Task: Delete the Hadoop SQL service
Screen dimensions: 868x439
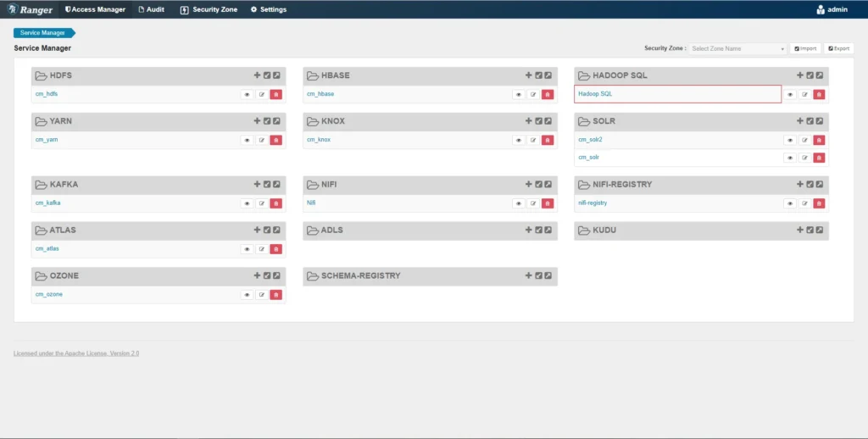Action: [x=820, y=95]
